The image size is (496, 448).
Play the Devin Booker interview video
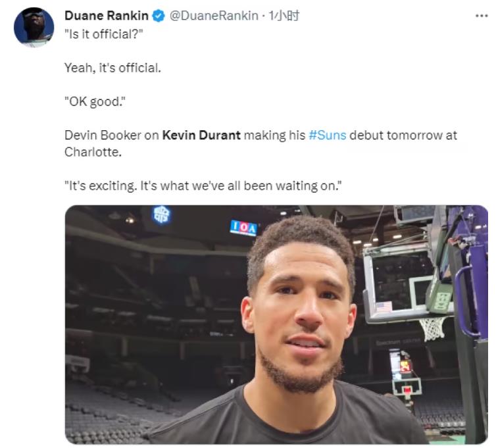point(276,324)
